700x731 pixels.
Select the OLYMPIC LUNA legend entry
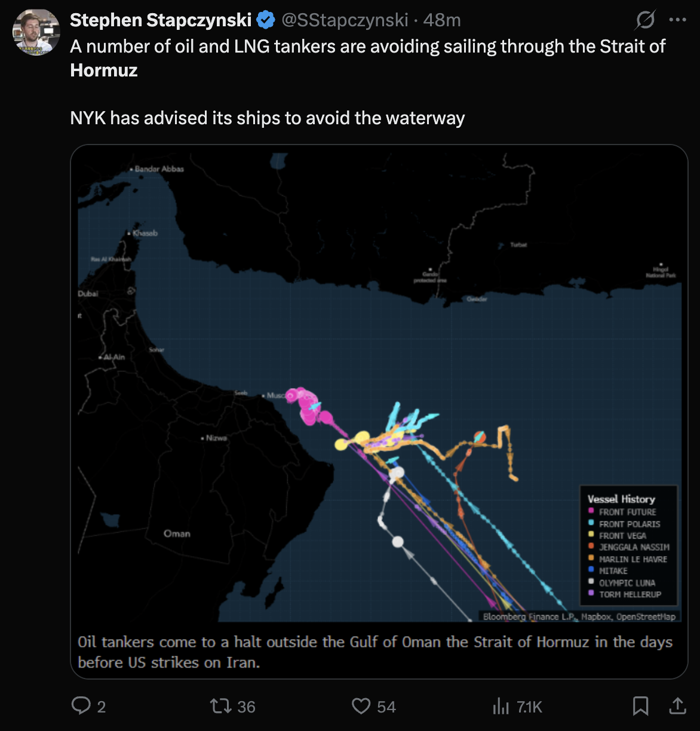627,582
